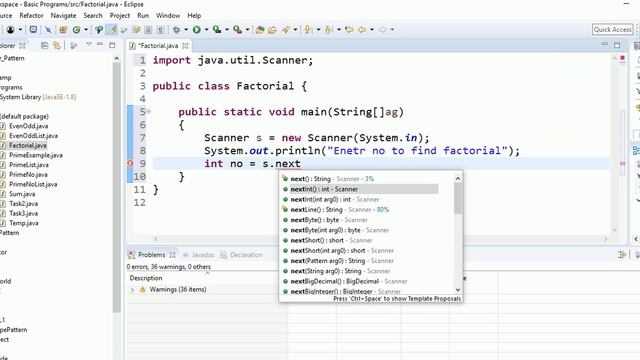The width and height of the screenshot is (640, 360).
Task: Click the Quick Access search box
Action: tap(613, 29)
